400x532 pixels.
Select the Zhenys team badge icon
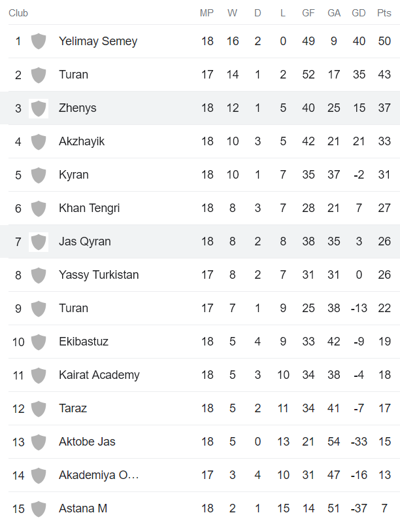click(x=39, y=107)
